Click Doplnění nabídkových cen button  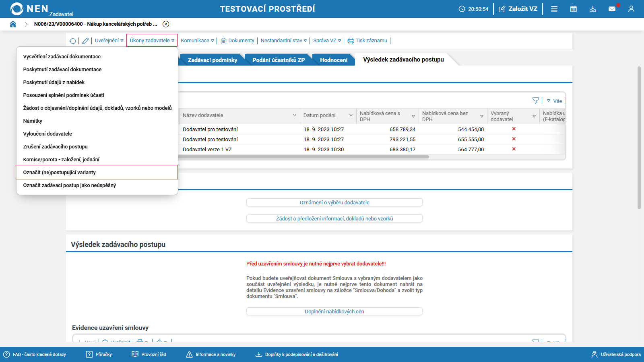point(334,312)
